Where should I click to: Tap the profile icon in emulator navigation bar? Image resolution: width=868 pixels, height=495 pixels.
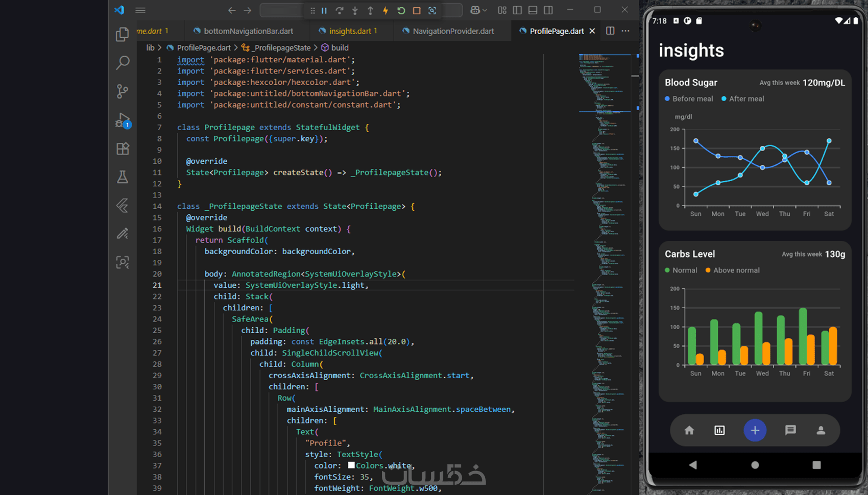tap(821, 430)
